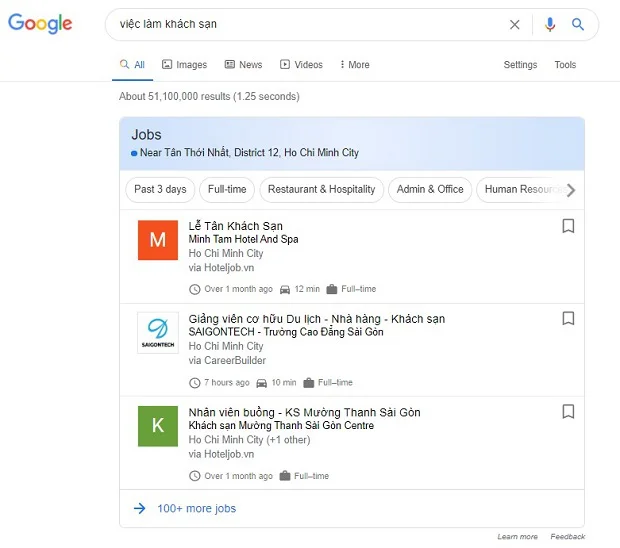Open Giảng viên cơ hữu Du lịch job
The width and height of the screenshot is (620, 548).
pos(317,319)
